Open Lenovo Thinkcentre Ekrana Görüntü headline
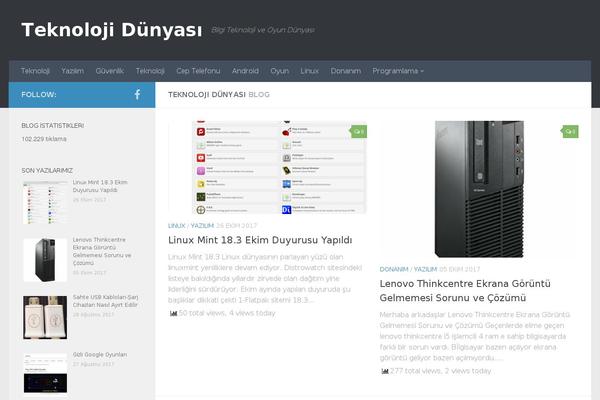Image resolution: width=600 pixels, height=400 pixels. click(x=465, y=291)
